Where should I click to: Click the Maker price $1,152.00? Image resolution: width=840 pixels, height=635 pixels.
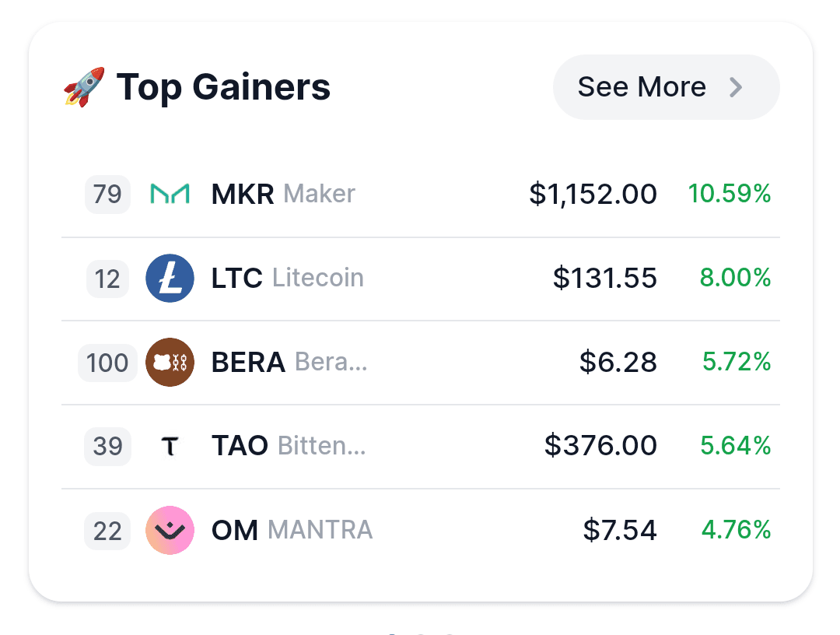pos(593,194)
